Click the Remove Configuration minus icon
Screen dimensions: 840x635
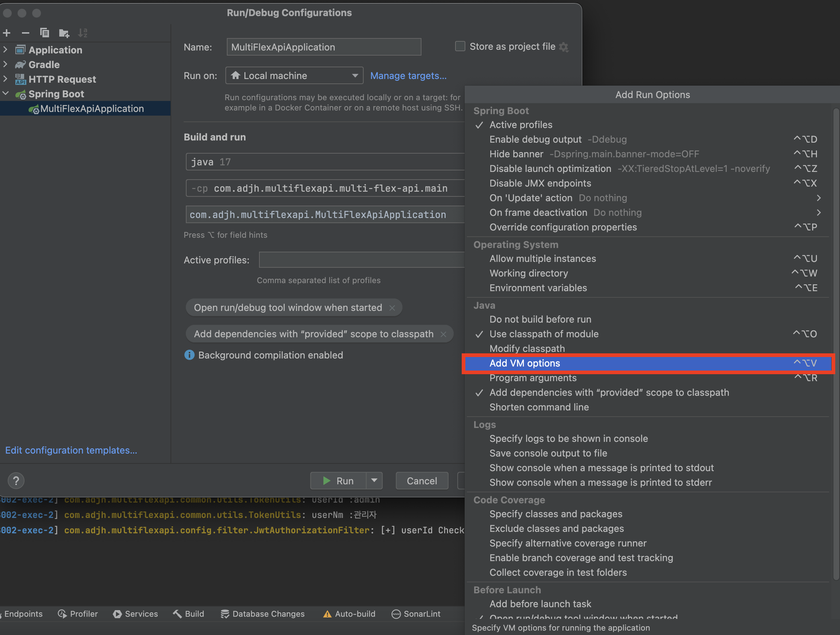pyautogui.click(x=26, y=33)
